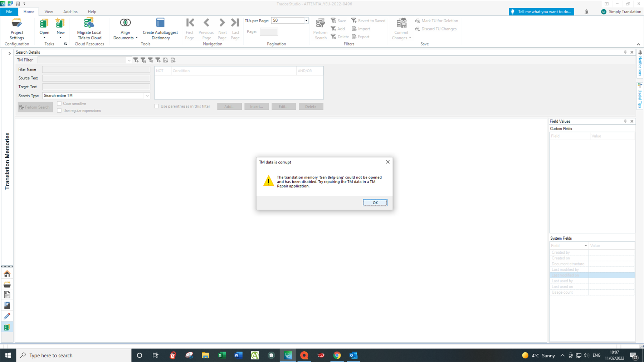Screen dimensions: 644x362
Task: Open the Notifications side tab
Action: [x=640, y=63]
